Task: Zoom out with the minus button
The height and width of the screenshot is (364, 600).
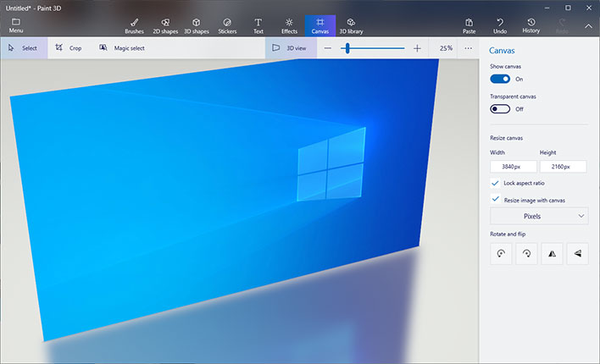Action: [328, 48]
